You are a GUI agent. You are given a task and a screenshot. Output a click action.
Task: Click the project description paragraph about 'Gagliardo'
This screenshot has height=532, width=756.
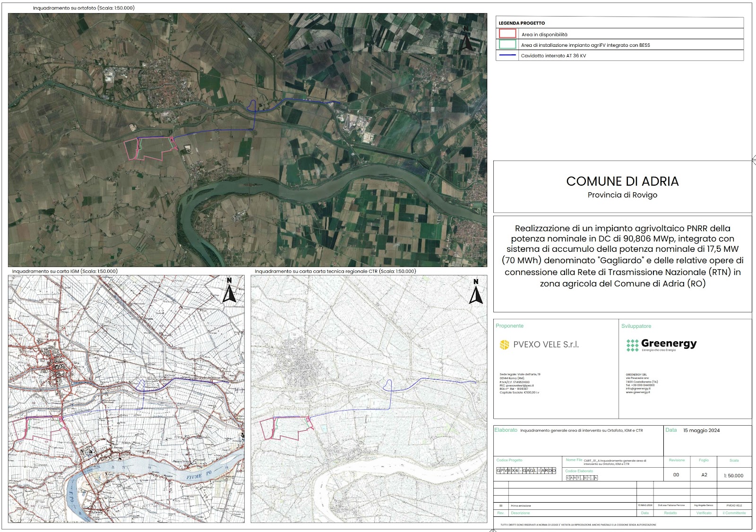pos(622,256)
